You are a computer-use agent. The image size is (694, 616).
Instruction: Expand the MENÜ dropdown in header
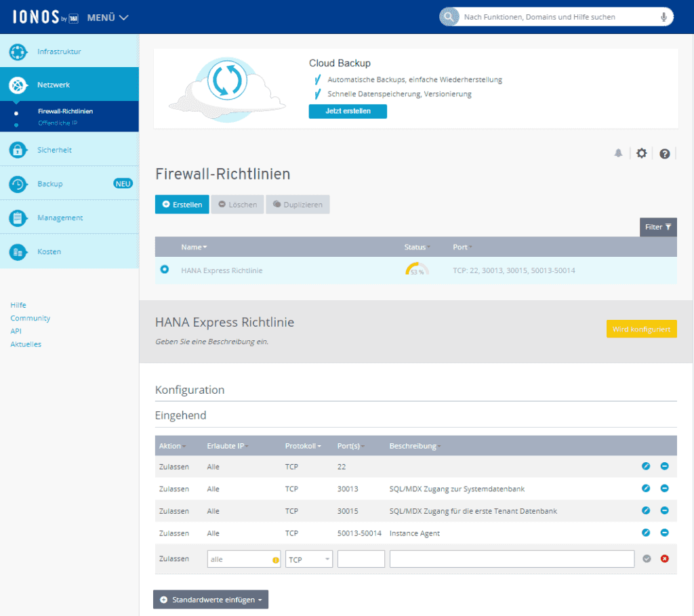[x=108, y=18]
